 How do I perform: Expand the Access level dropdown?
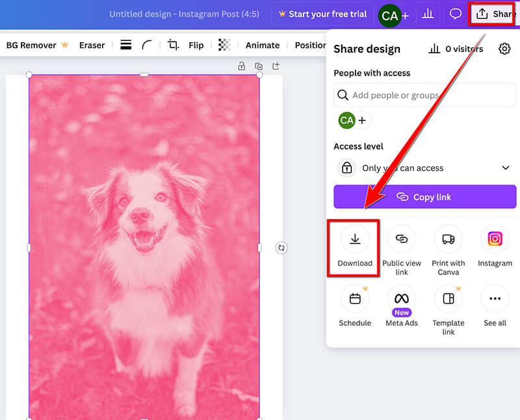(x=506, y=168)
